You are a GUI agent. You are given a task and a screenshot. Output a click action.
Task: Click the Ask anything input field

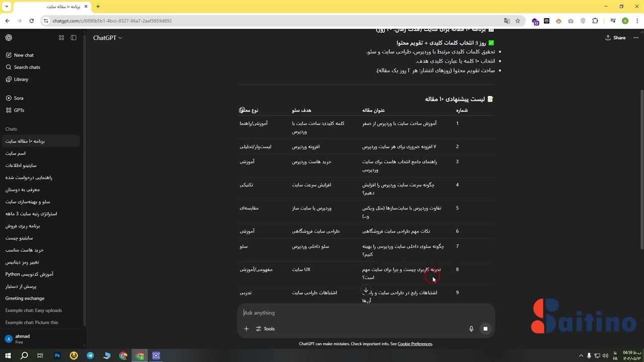pyautogui.click(x=352, y=313)
